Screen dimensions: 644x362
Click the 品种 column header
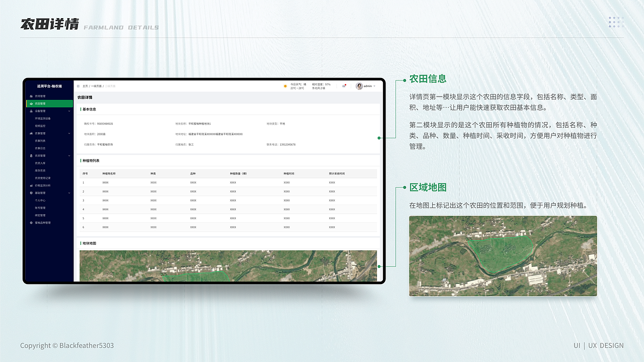193,173
